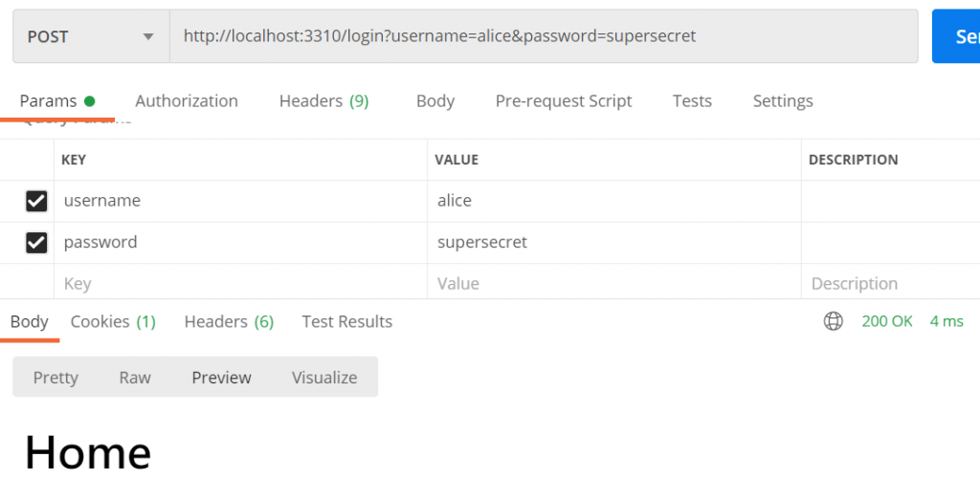Viewport: 980px width, 501px height.
Task: Open the POST method dropdown
Action: 91,36
